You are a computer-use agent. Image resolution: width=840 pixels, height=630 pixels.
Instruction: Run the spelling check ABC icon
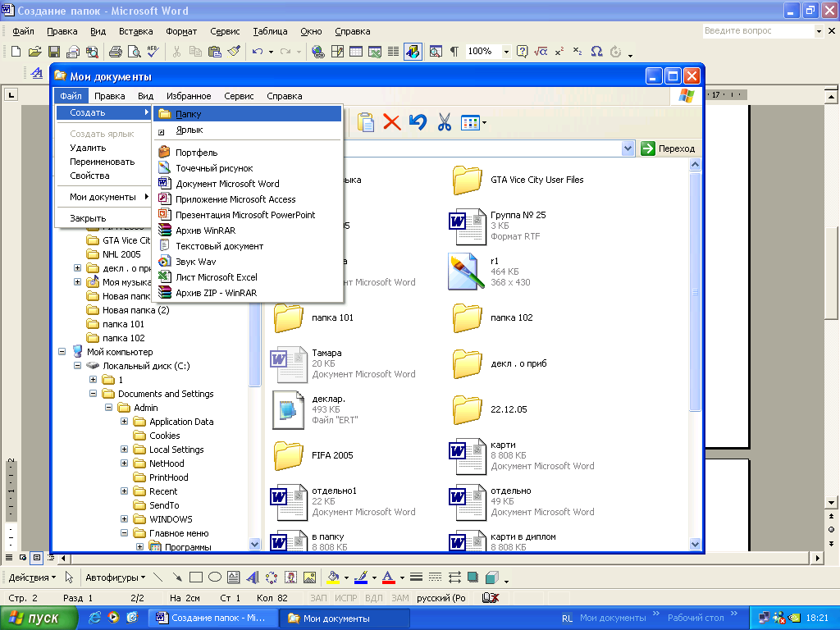(153, 52)
